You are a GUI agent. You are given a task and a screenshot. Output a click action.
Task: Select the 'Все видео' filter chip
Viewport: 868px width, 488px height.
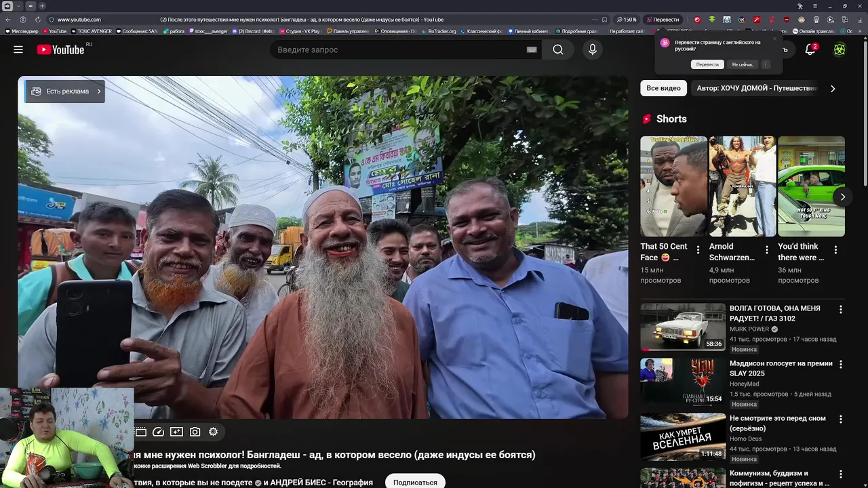663,88
